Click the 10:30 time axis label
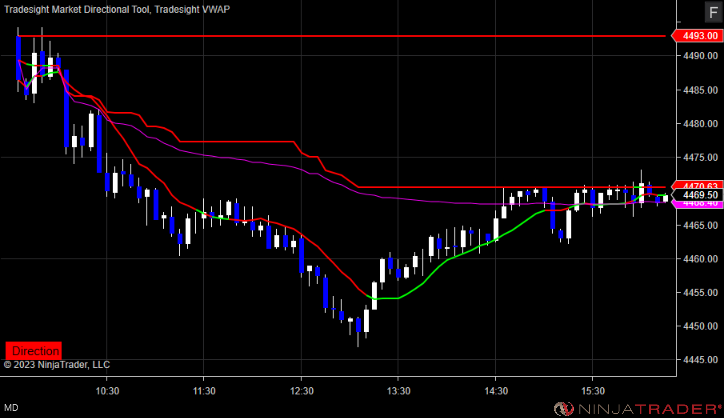This screenshot has height=418, width=724. click(x=107, y=391)
